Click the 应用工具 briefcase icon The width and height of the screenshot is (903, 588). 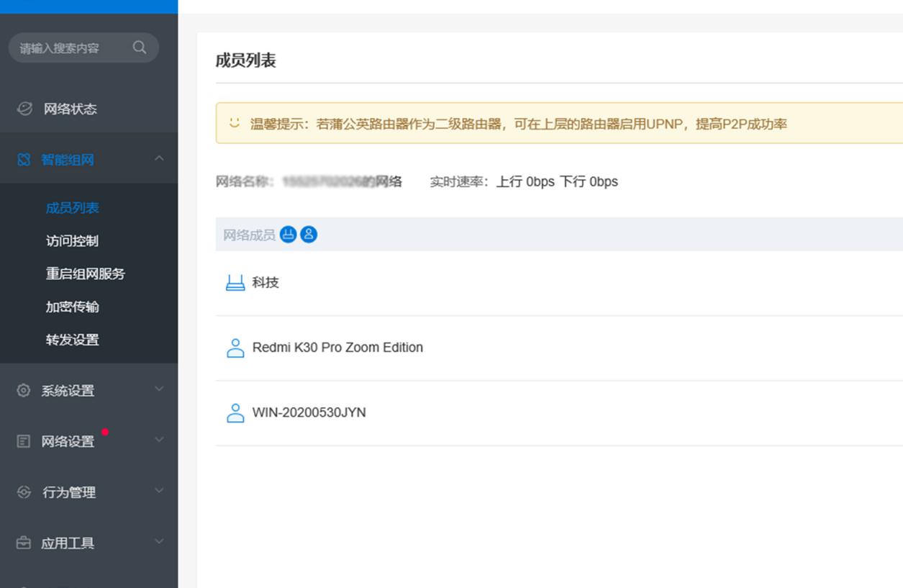(x=24, y=543)
